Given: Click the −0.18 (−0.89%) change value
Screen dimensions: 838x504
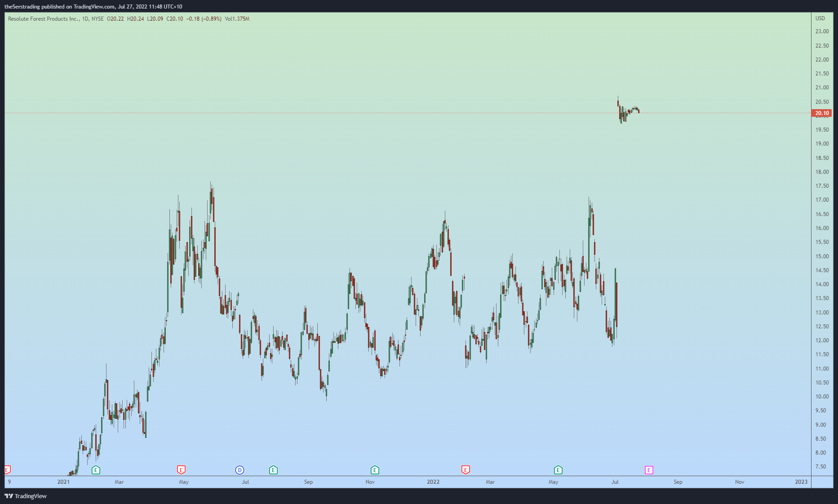Looking at the screenshot, I should coord(204,19).
